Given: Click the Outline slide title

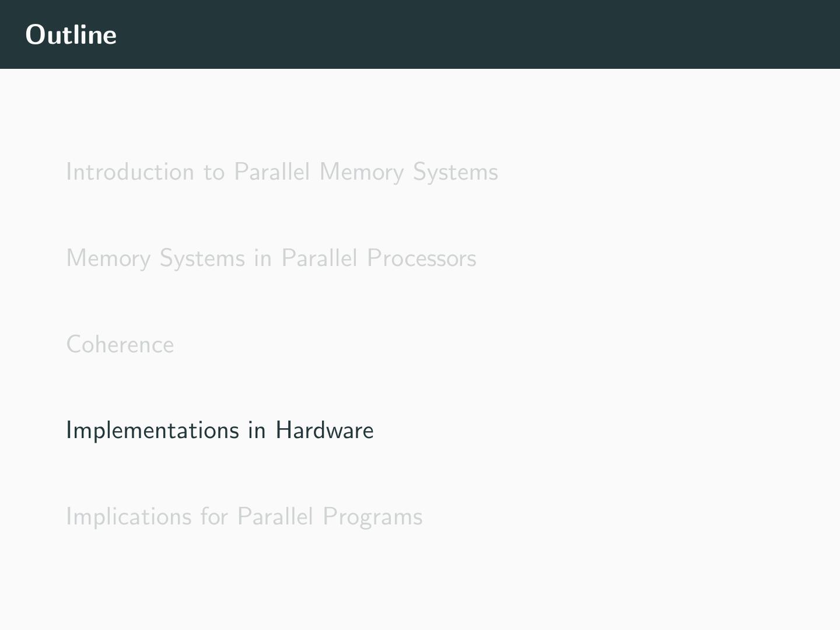Looking at the screenshot, I should [x=71, y=35].
